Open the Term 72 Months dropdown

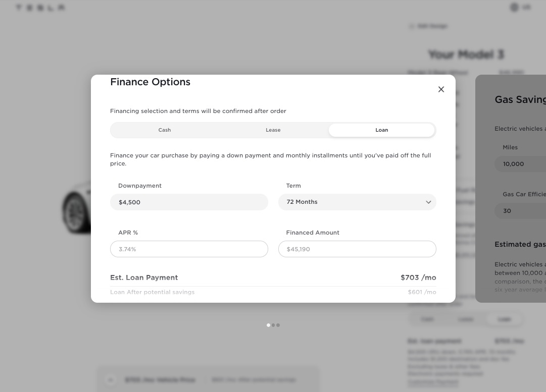click(357, 202)
